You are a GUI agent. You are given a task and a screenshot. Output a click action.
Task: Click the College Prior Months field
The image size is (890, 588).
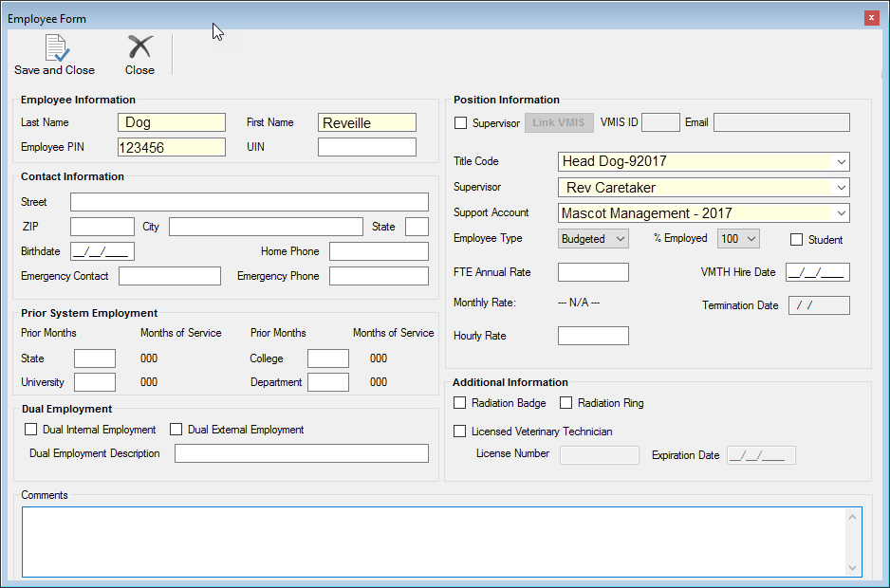tap(328, 358)
